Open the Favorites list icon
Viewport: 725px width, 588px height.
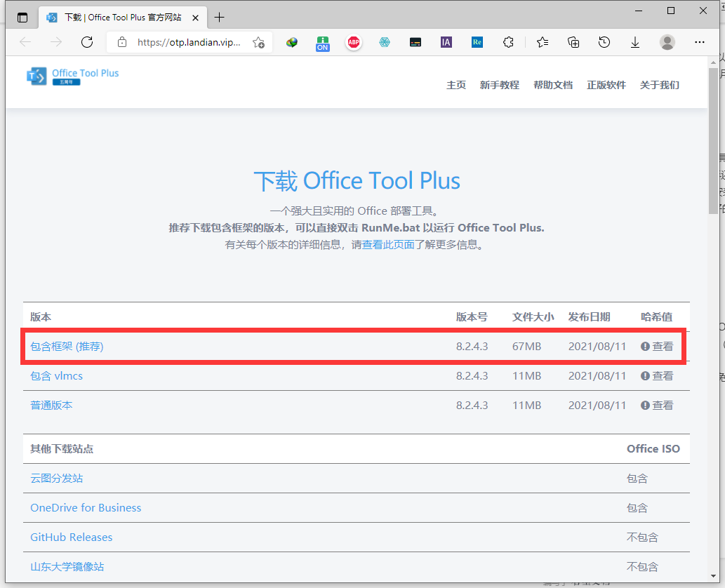tap(543, 42)
